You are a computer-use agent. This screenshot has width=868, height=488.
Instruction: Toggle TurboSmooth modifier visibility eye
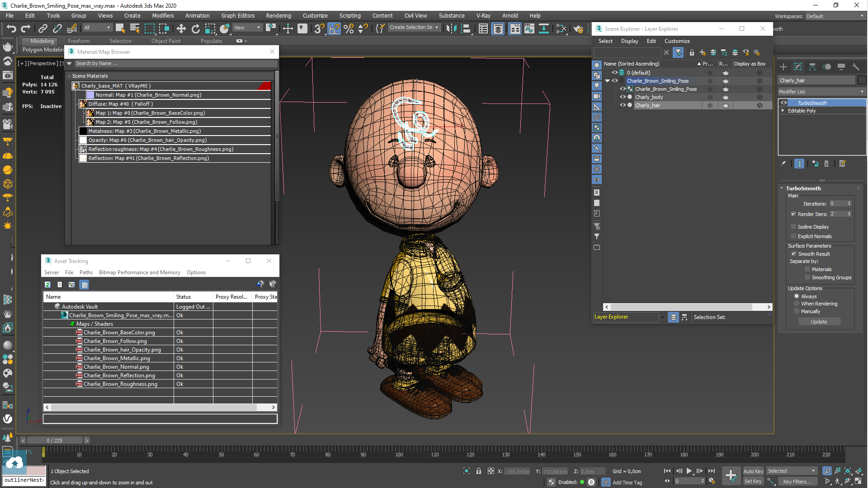(x=784, y=103)
